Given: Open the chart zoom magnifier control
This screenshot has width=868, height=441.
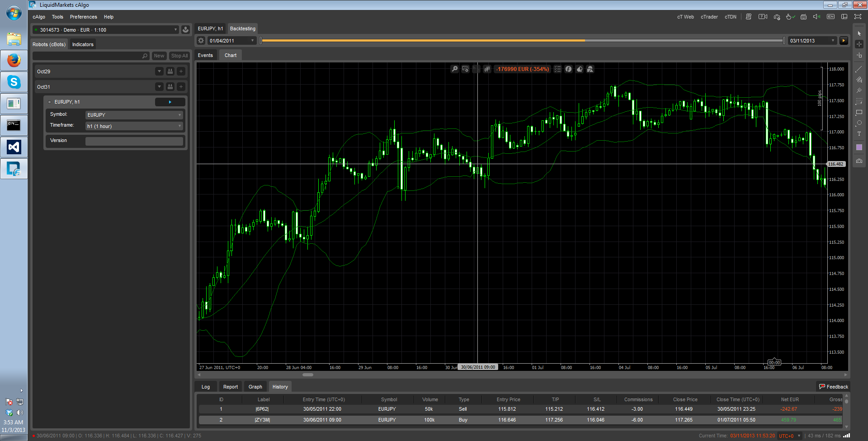Looking at the screenshot, I should pos(454,69).
